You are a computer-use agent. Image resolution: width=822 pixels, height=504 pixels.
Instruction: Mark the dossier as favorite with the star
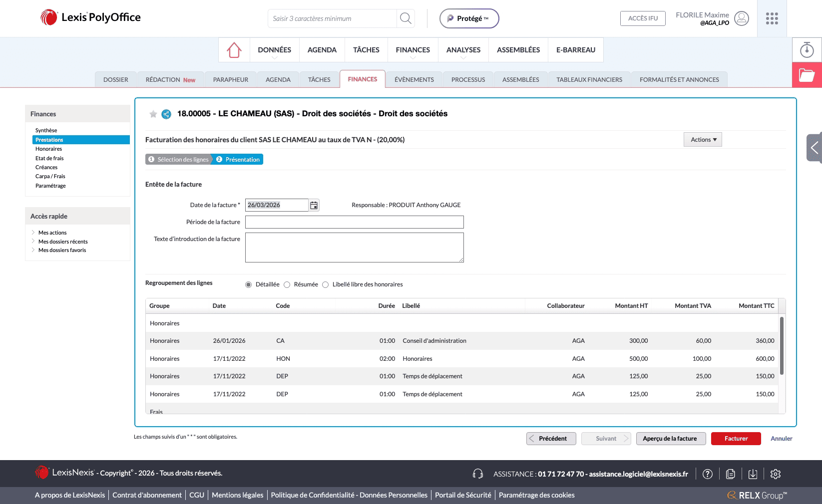(153, 114)
